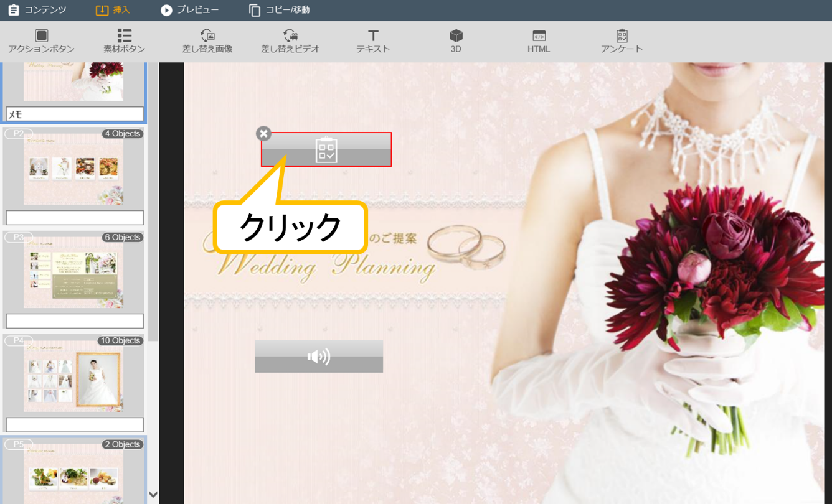832x504 pixels.
Task: Open the プレビュー preview
Action: (189, 10)
